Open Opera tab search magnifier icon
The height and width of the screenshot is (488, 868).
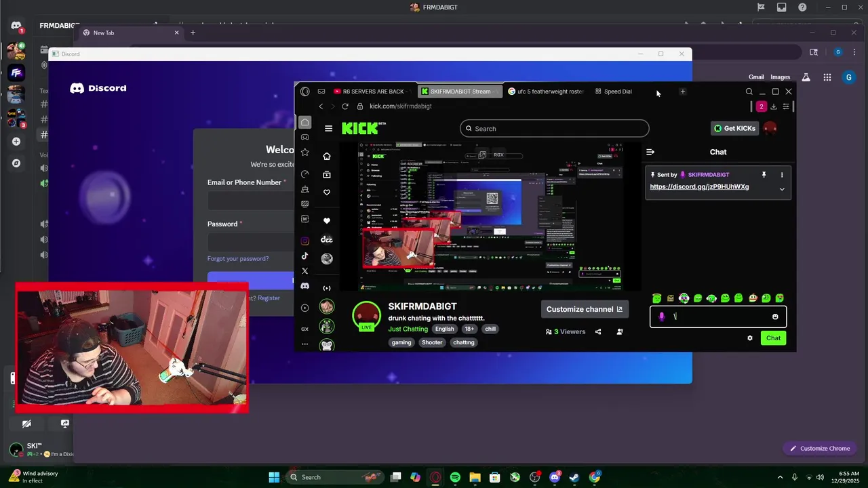click(x=749, y=91)
